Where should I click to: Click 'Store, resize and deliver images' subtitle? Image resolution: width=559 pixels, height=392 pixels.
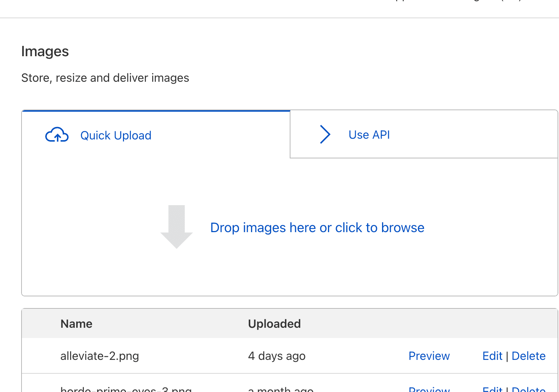tap(105, 78)
